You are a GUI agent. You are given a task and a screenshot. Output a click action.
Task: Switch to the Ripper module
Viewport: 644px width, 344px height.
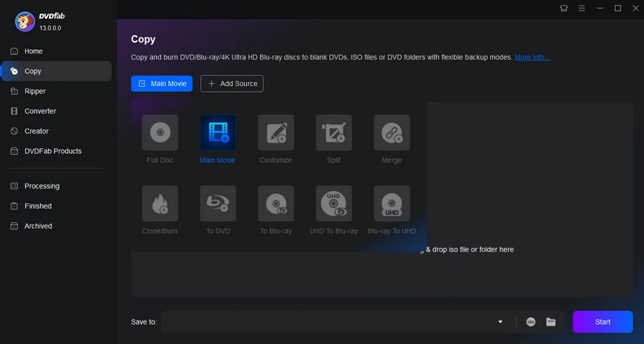click(x=35, y=91)
